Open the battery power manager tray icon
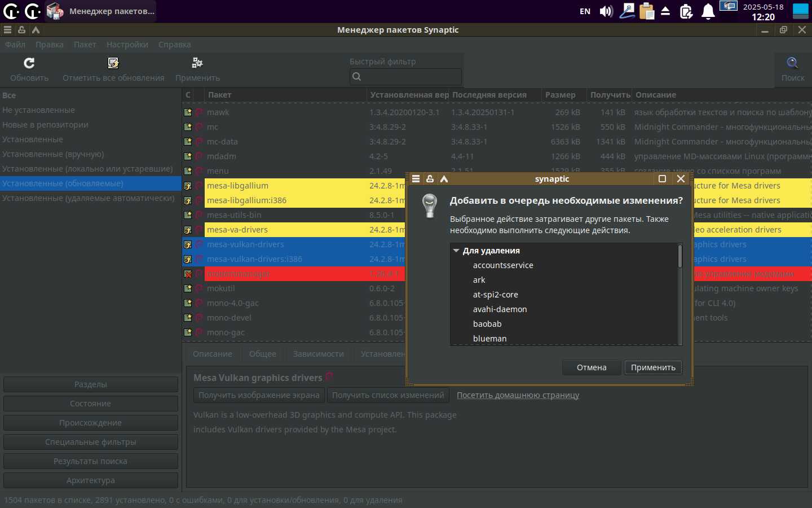812x508 pixels. tap(686, 11)
